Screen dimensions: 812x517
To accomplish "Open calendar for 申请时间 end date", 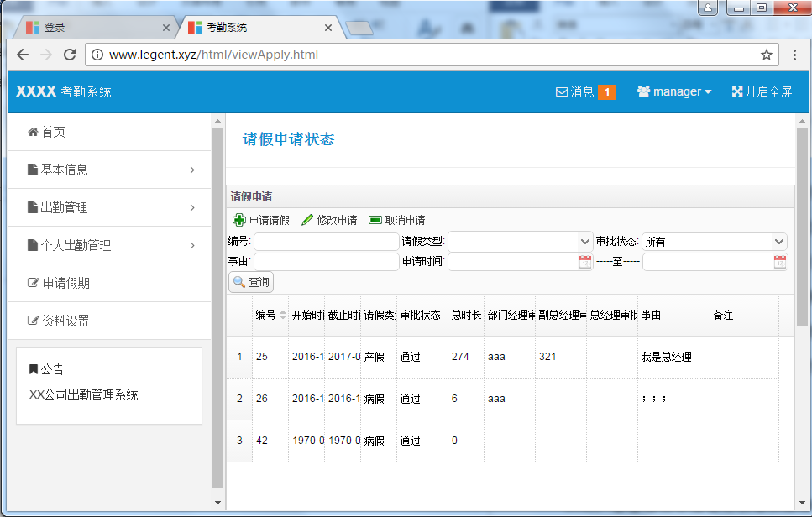I will 779,262.
